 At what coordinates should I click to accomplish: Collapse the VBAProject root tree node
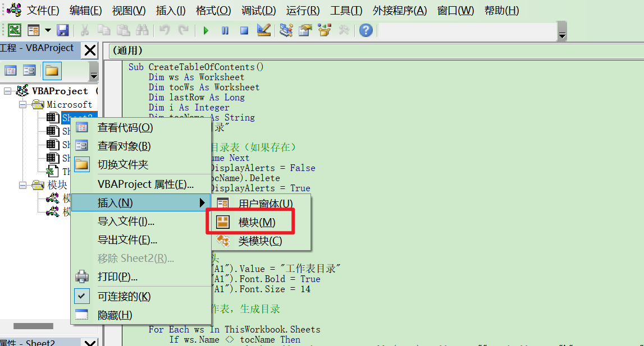(7, 91)
